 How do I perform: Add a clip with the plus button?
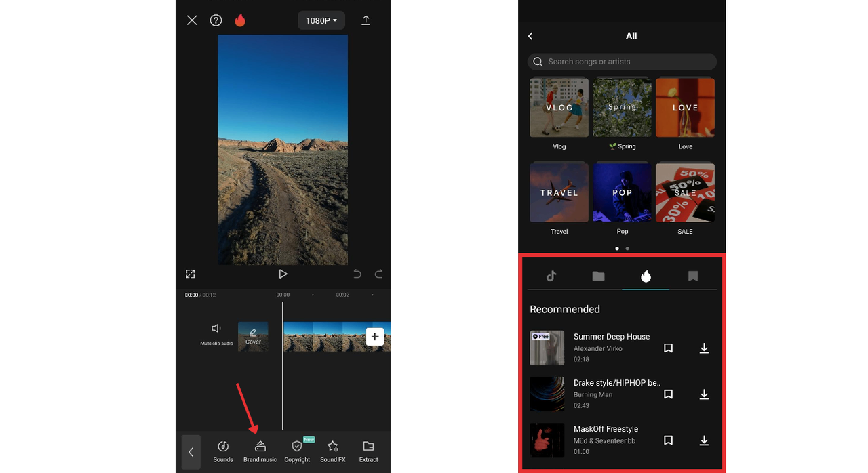coord(375,337)
